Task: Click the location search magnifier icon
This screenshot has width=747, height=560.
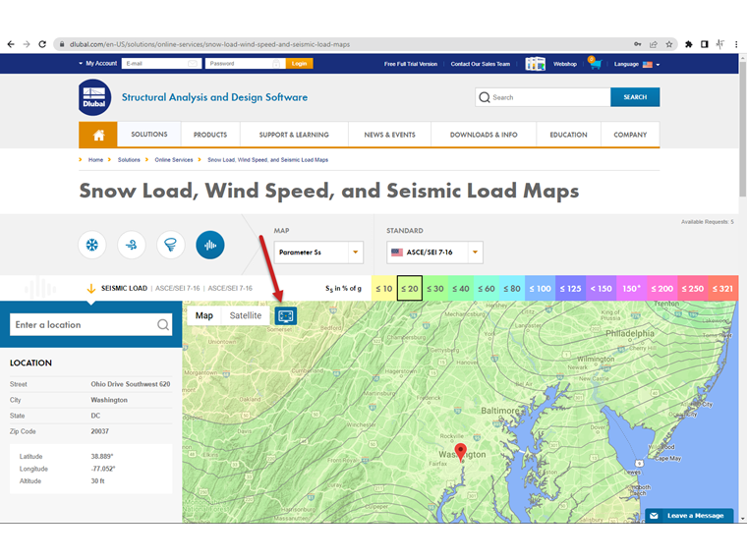Action: pos(163,325)
